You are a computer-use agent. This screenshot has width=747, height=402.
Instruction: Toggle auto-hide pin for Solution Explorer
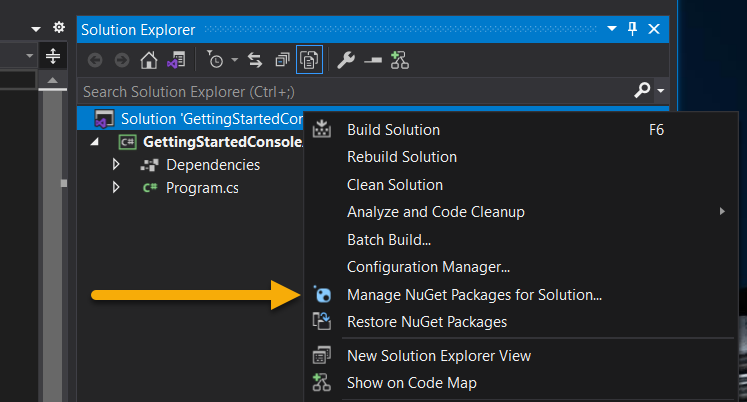[x=632, y=30]
